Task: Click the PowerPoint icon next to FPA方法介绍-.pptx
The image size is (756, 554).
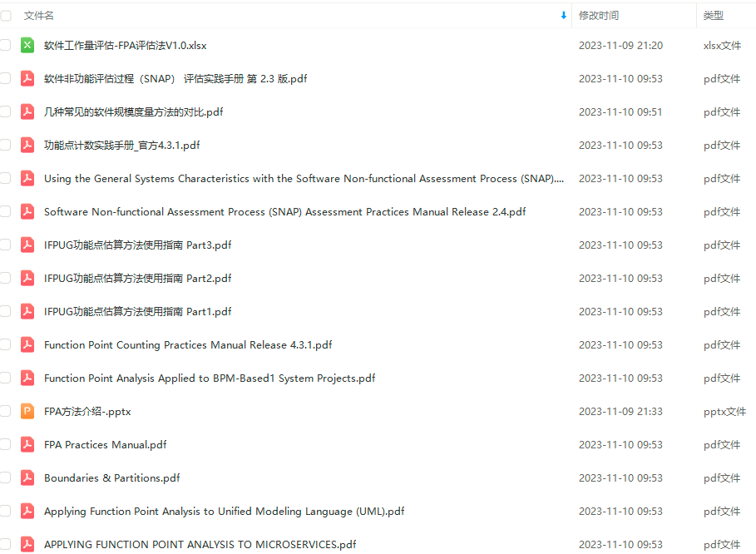Action: coord(27,411)
